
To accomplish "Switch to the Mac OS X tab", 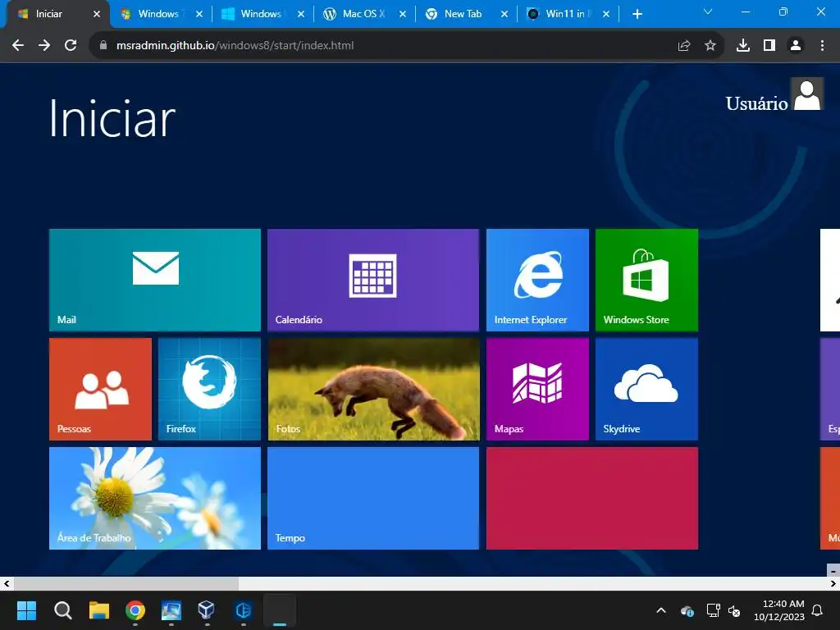I will coord(363,14).
